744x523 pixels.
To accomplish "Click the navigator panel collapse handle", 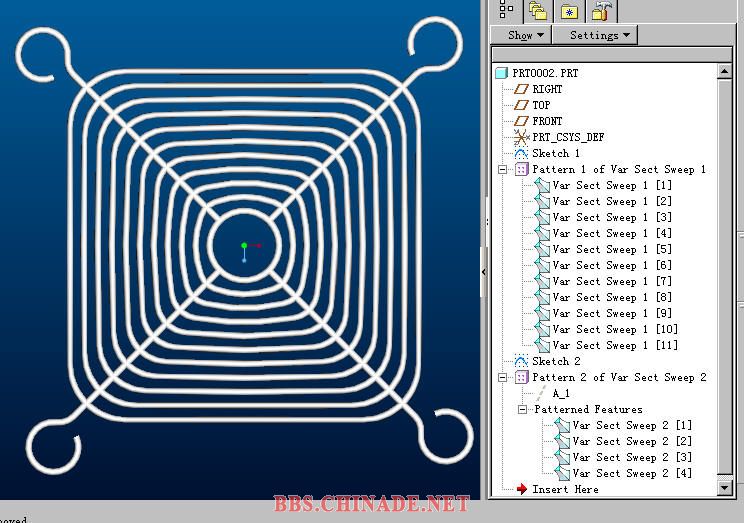I will pyautogui.click(x=484, y=271).
